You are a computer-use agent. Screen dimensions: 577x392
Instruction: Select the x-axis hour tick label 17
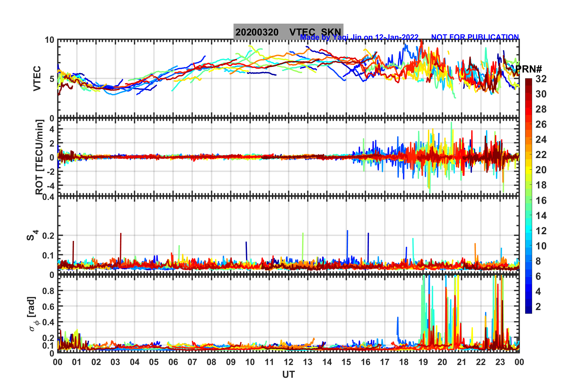385,362
